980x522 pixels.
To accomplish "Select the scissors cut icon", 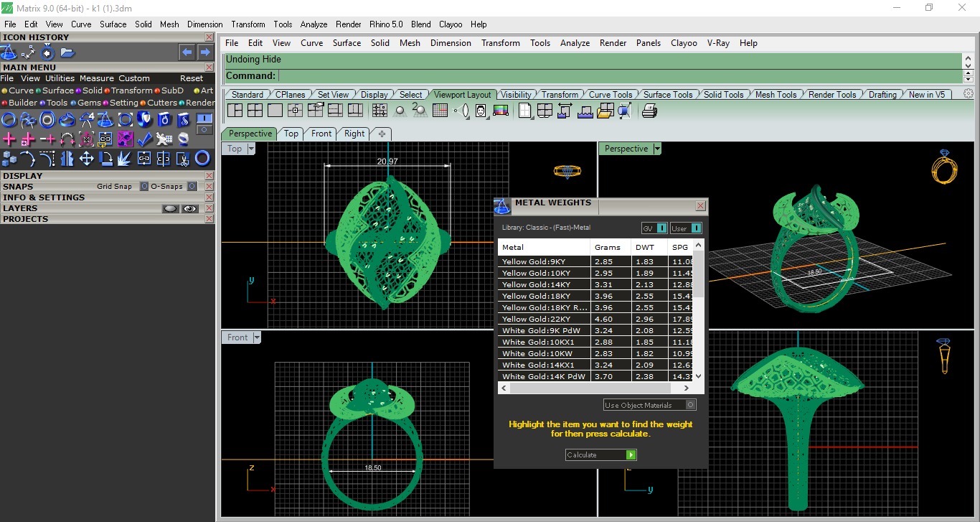I will pyautogui.click(x=183, y=158).
